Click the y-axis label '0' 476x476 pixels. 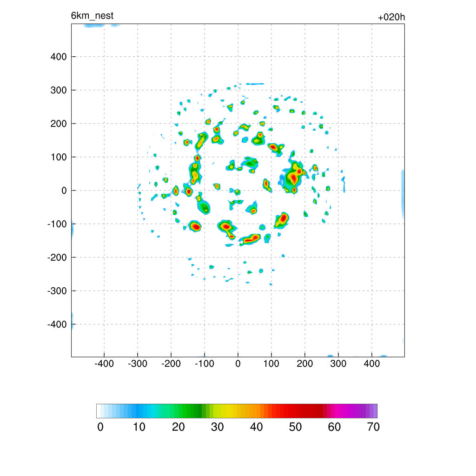64,191
